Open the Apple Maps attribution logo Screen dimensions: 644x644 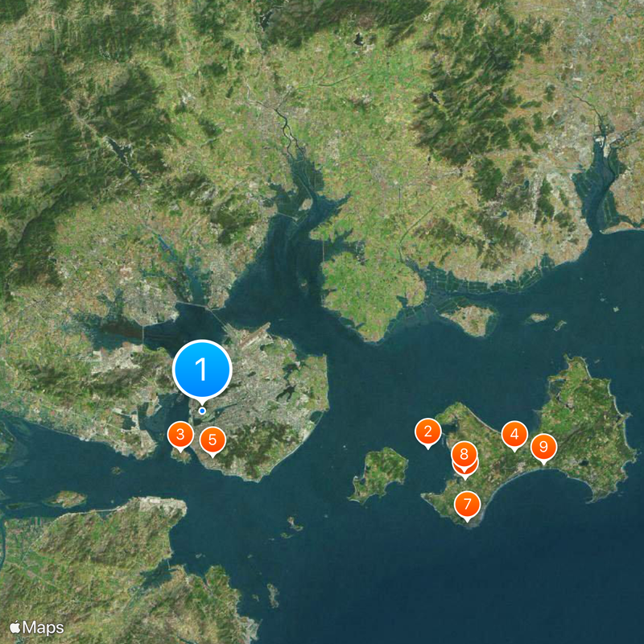point(37,627)
